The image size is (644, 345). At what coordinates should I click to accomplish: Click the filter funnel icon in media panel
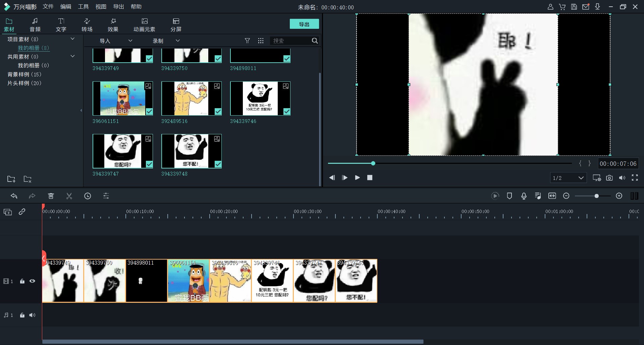click(247, 41)
